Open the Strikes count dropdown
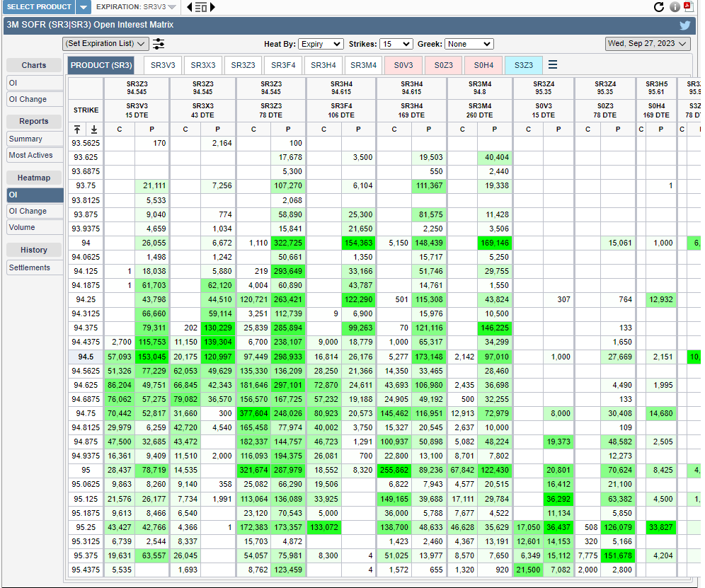Screen dimensions: 705x588 point(396,44)
